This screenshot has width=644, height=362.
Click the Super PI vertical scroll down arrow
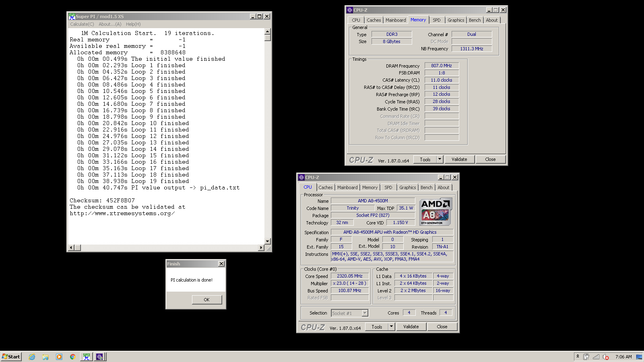268,241
